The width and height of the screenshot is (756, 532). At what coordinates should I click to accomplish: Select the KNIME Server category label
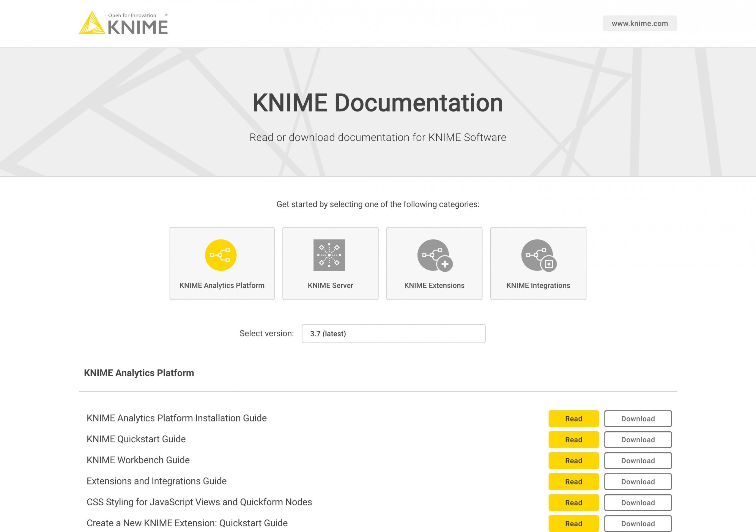pyautogui.click(x=330, y=285)
